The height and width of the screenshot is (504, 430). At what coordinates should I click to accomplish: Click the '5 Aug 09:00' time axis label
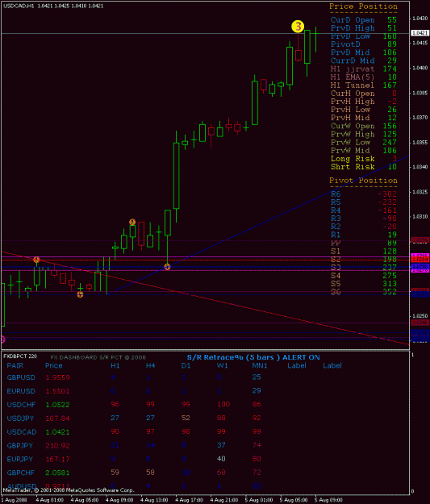pyautogui.click(x=328, y=500)
